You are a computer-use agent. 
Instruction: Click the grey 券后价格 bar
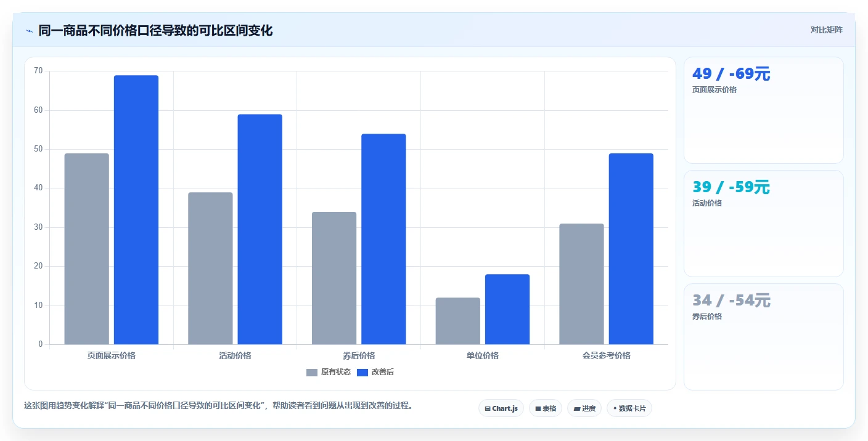(334, 278)
